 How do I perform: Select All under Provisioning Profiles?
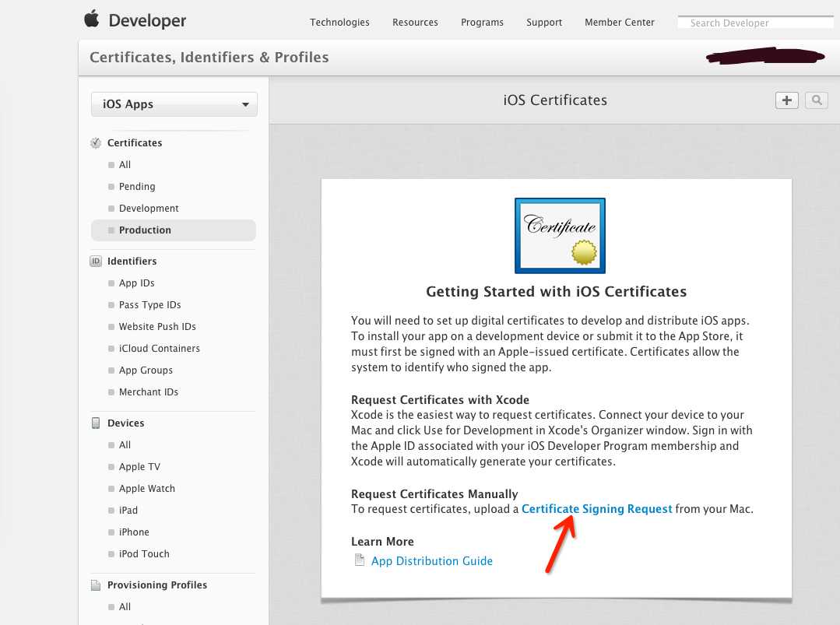(125, 607)
